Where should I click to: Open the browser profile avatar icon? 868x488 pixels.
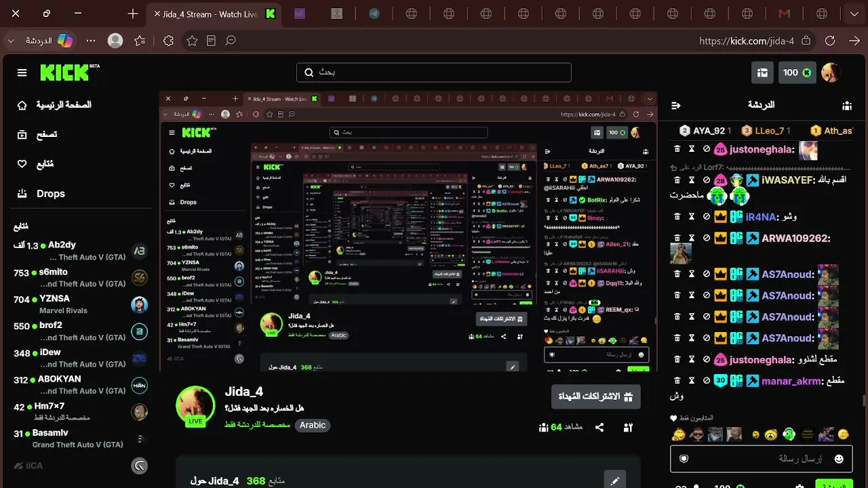click(115, 41)
